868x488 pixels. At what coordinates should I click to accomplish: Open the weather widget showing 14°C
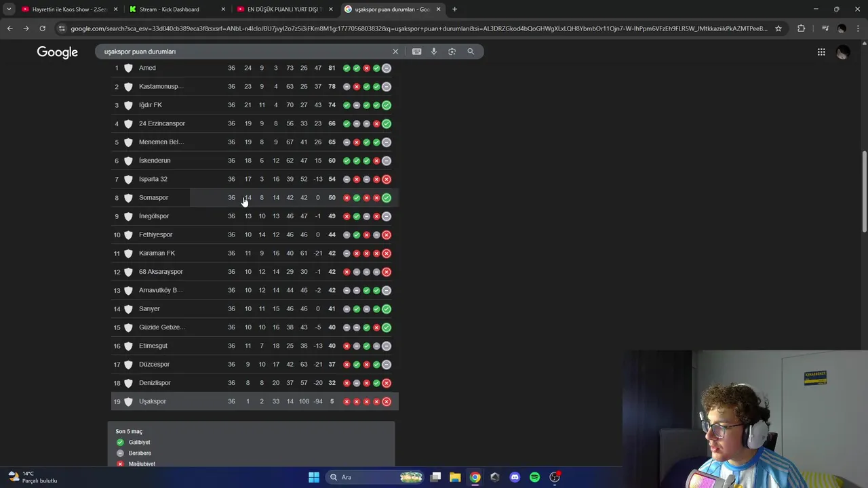point(32,477)
